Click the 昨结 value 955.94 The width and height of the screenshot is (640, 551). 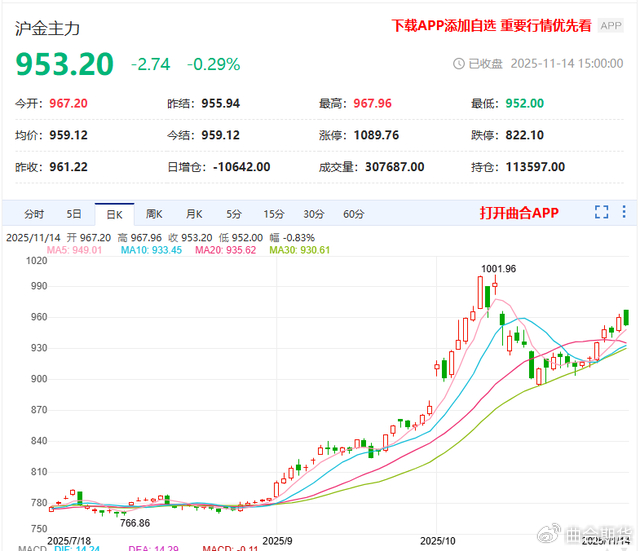[x=220, y=103]
